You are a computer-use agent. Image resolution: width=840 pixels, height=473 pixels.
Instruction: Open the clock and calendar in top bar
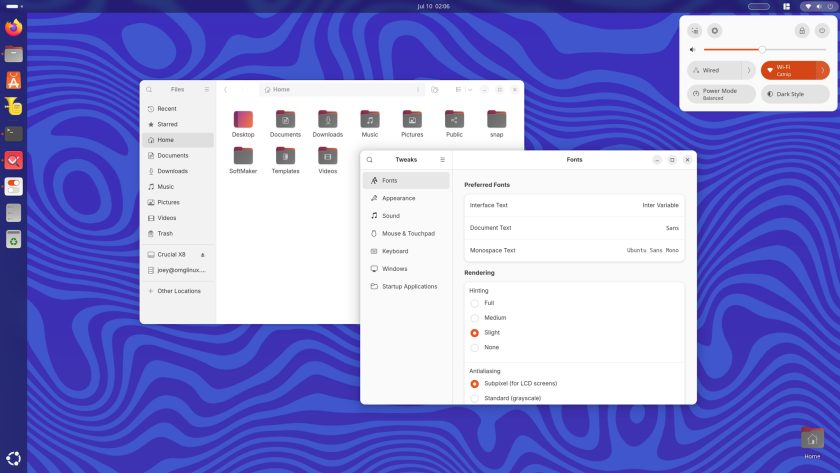pyautogui.click(x=433, y=6)
